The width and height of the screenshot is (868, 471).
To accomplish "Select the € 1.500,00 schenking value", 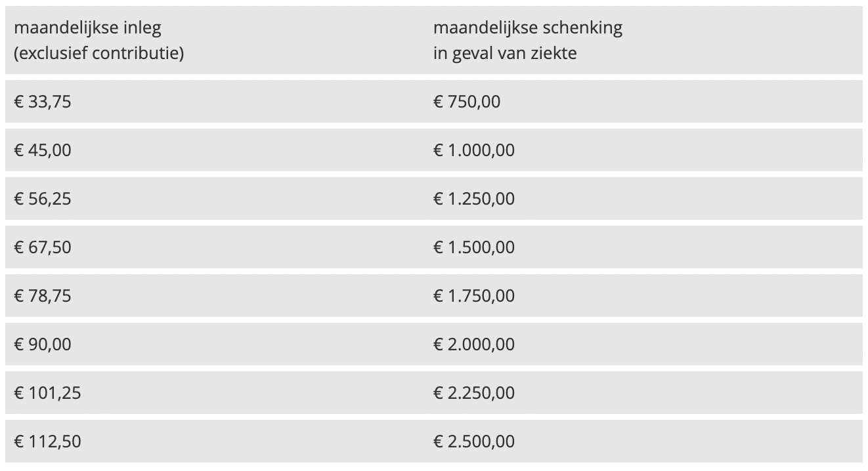I will 474,247.
